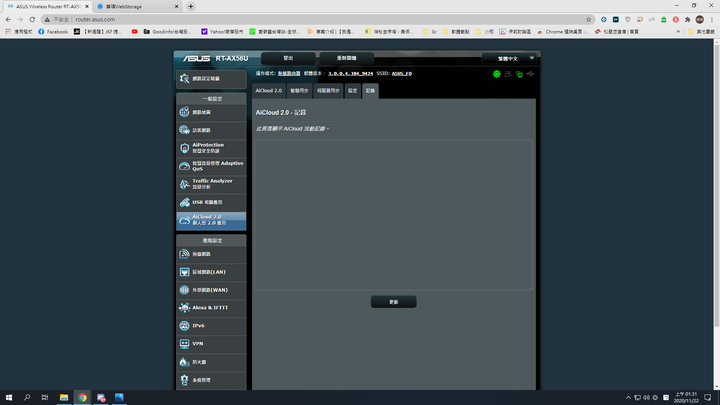Click the green gear status icon
This screenshot has height=405, width=720.
click(x=496, y=73)
